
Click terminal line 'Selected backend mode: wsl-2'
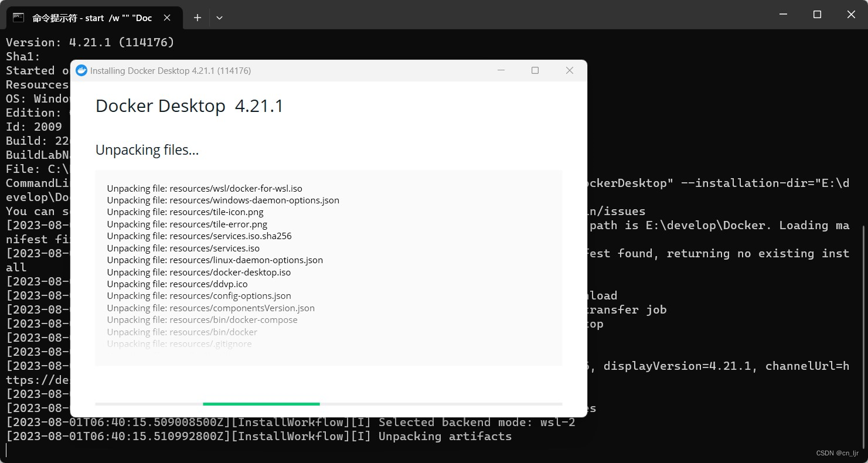click(x=291, y=422)
